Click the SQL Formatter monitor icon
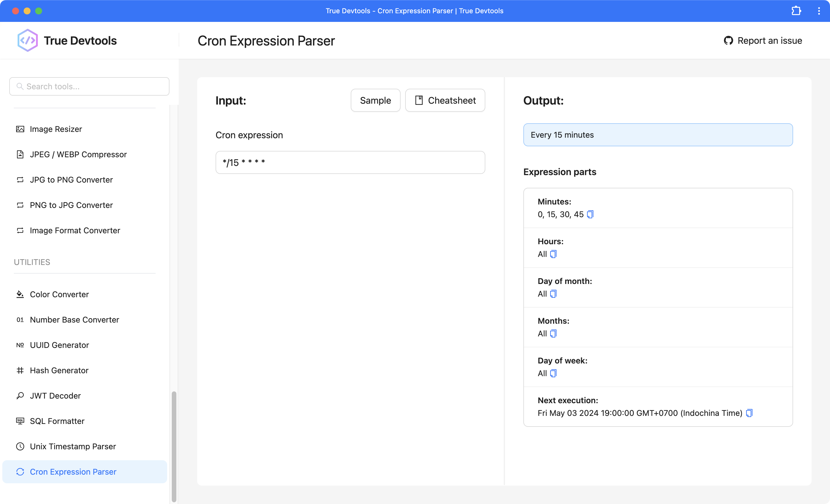The image size is (830, 504). click(20, 421)
